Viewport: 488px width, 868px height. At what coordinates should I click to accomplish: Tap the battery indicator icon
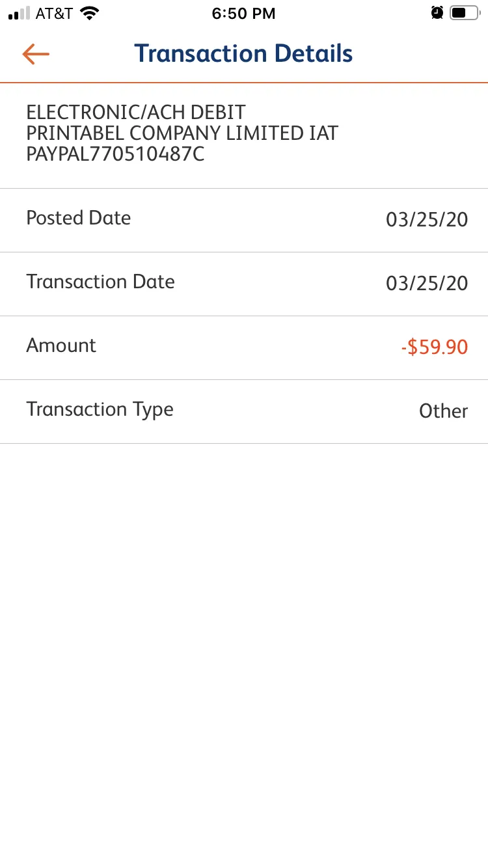464,12
